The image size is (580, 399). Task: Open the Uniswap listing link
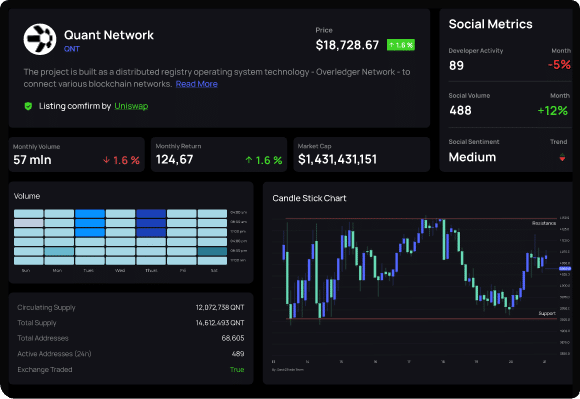pos(131,106)
